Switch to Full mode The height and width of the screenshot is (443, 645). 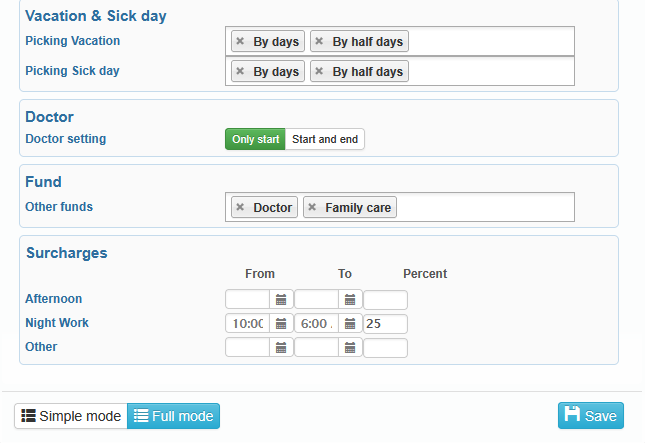[173, 416]
